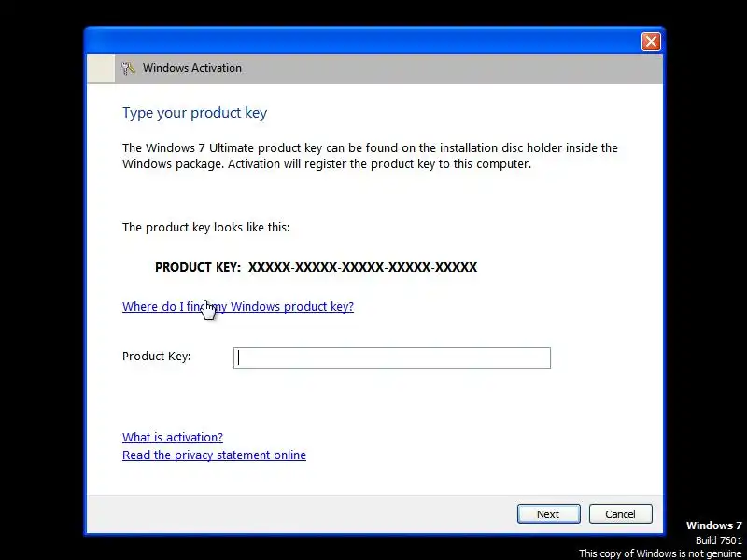The image size is (747, 560).
Task: Focus the Product Key input field
Action: 391,357
